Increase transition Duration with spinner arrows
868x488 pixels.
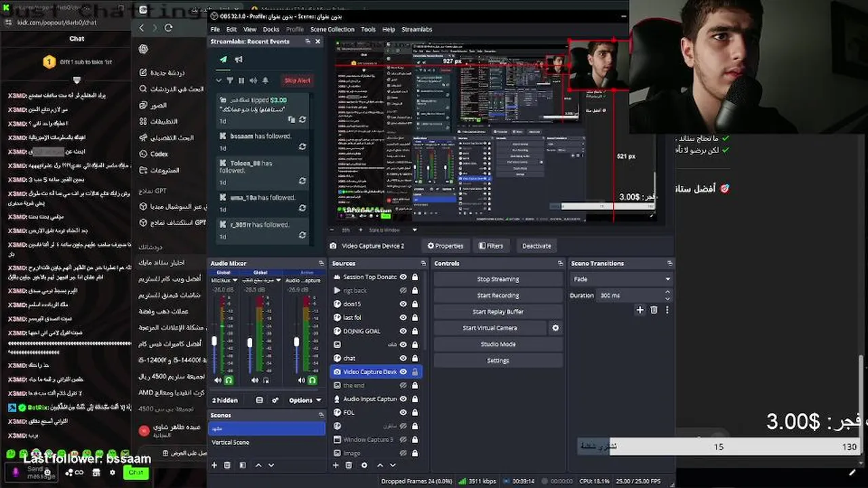click(x=667, y=292)
